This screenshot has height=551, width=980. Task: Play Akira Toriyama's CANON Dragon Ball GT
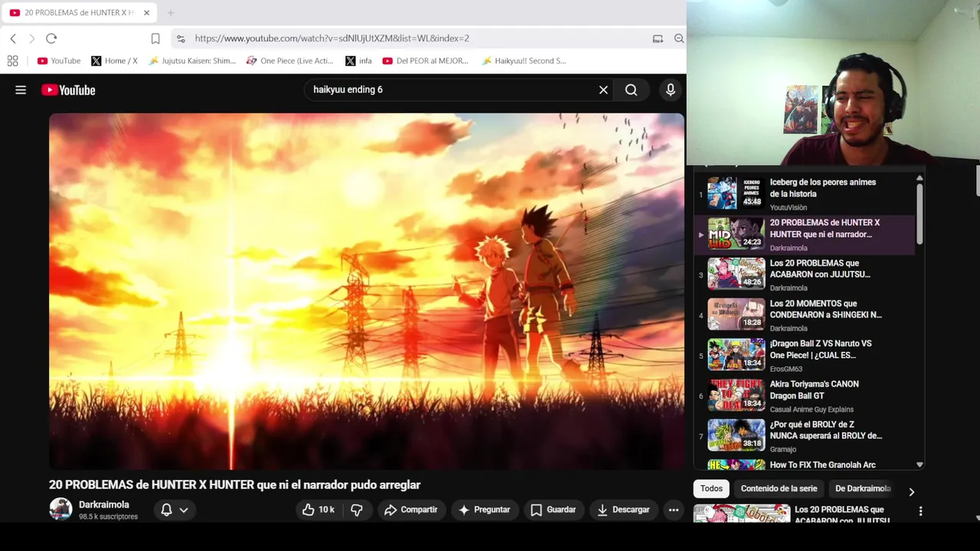[x=804, y=396]
